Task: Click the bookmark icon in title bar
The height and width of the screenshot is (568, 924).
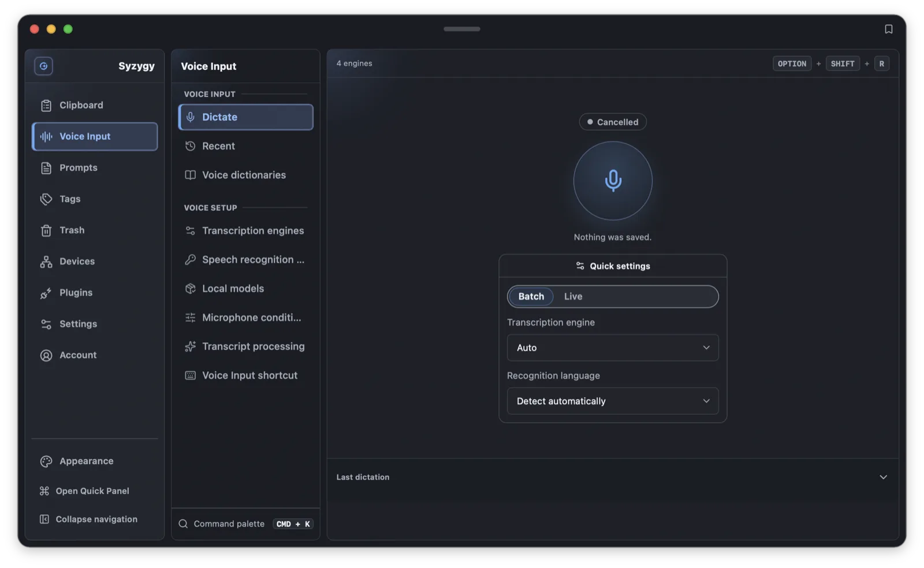Action: 889,29
